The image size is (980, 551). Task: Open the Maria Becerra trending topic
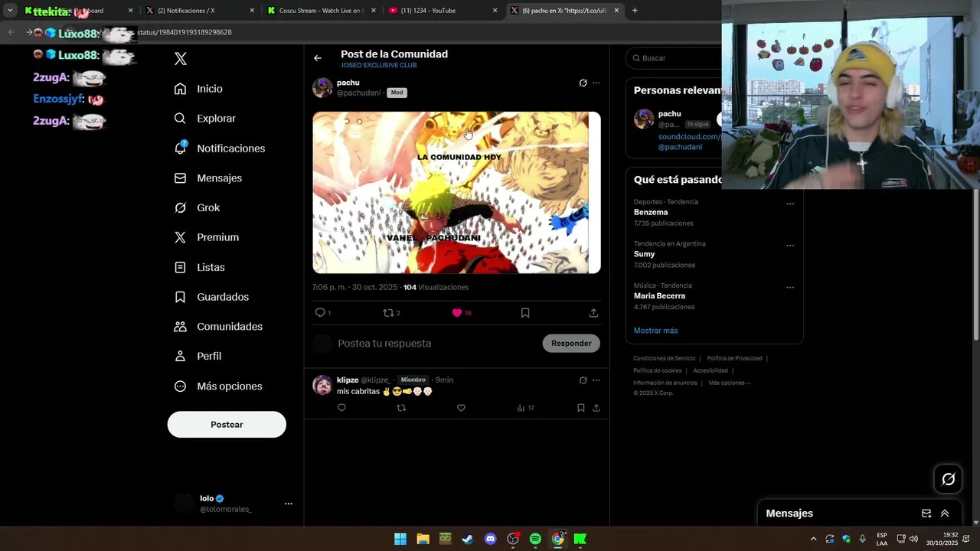pyautogui.click(x=659, y=296)
